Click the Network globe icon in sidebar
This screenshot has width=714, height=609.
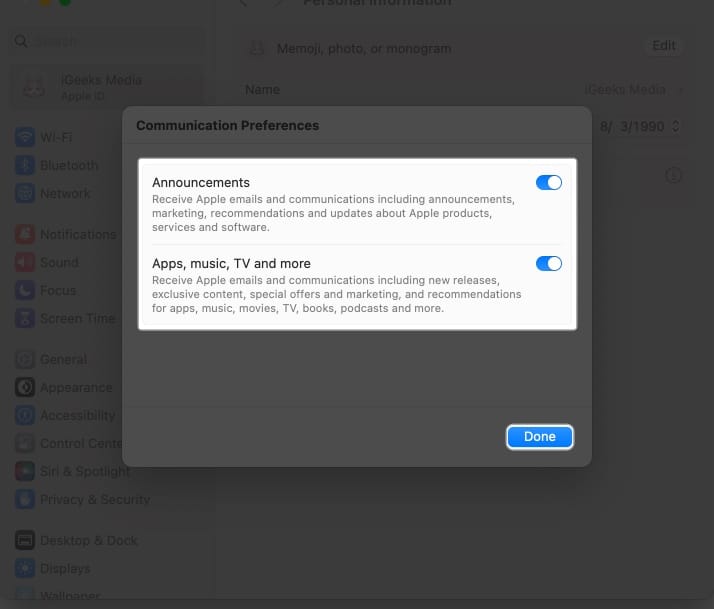click(25, 193)
